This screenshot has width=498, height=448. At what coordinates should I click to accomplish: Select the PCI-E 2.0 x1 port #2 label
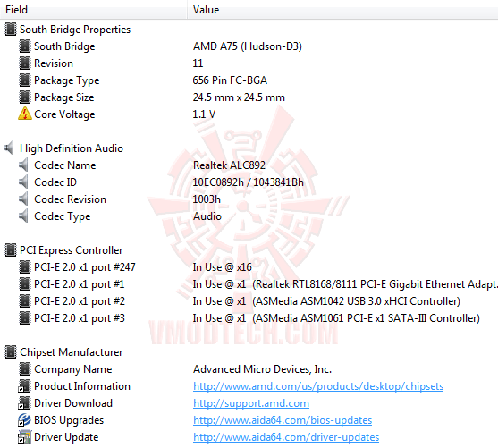(80, 301)
